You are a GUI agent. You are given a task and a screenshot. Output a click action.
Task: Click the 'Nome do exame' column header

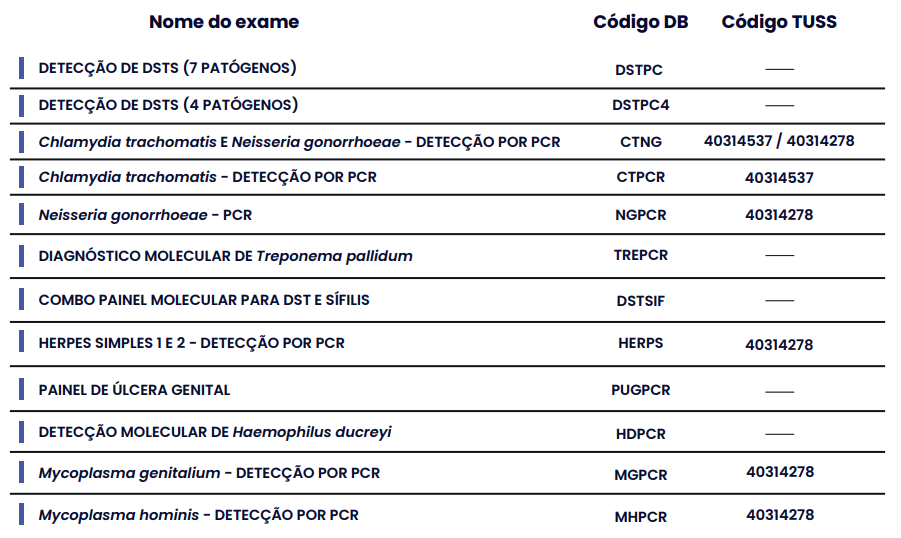(x=224, y=22)
